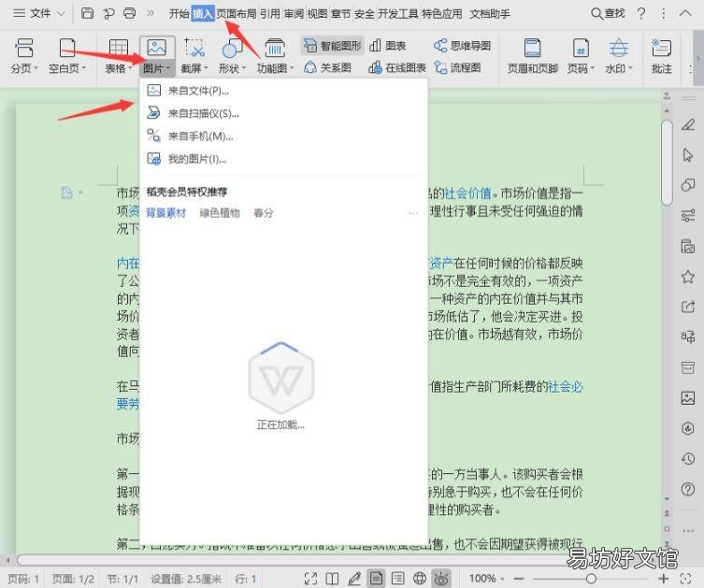
Task: Switch to the 页面布局 tab
Action: click(x=237, y=14)
